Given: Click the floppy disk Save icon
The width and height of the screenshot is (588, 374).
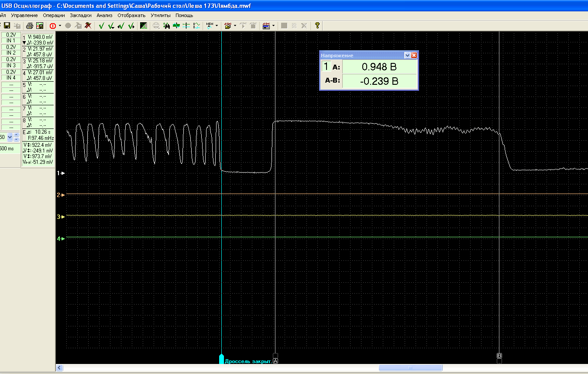Looking at the screenshot, I should click(7, 26).
